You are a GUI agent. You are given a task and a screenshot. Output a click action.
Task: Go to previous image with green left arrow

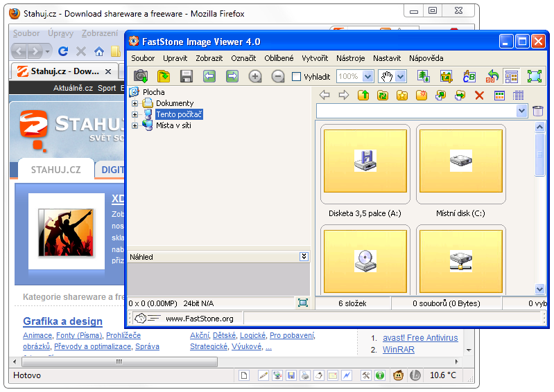(209, 76)
